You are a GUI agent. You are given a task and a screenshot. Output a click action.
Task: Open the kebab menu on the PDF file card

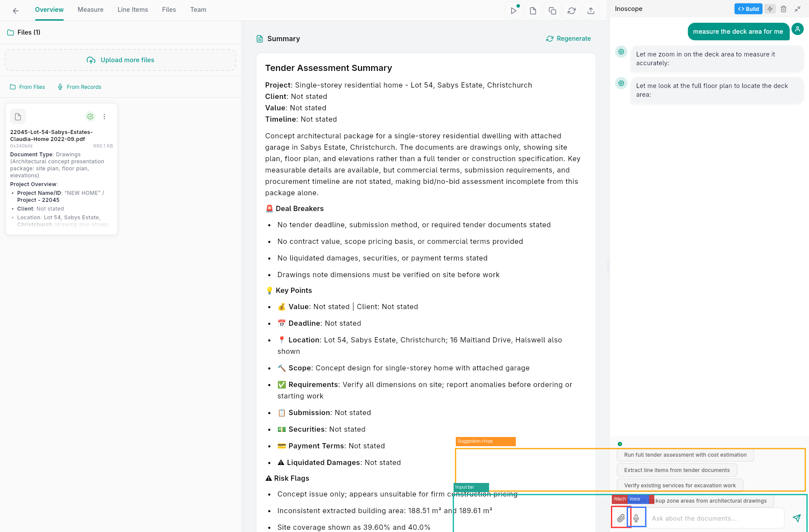[x=104, y=116]
